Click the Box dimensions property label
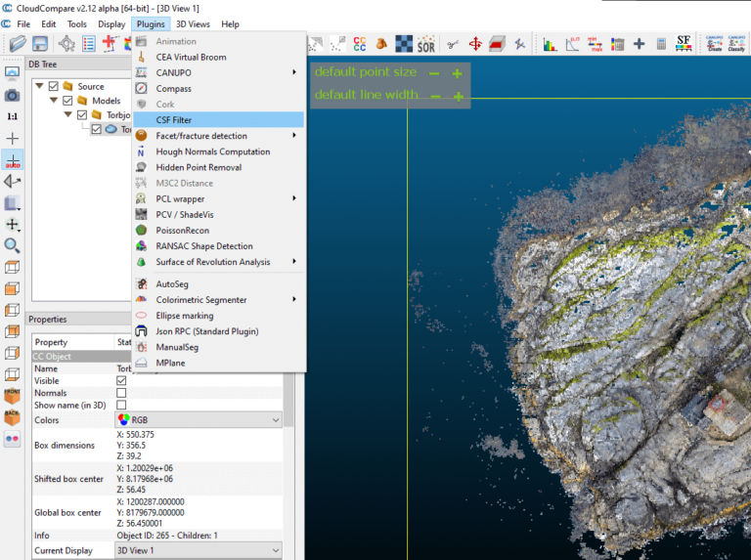 [65, 445]
